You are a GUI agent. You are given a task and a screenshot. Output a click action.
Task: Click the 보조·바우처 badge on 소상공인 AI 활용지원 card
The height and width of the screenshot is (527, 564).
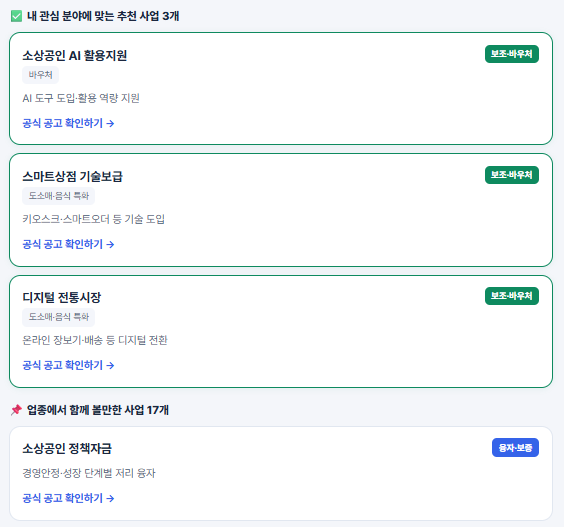pyautogui.click(x=512, y=54)
